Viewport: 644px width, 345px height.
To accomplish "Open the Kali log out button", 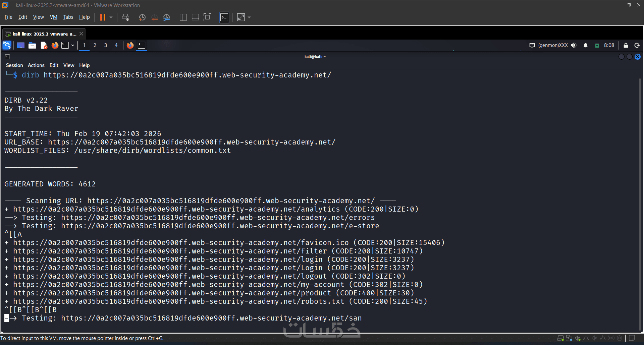I will pos(637,45).
